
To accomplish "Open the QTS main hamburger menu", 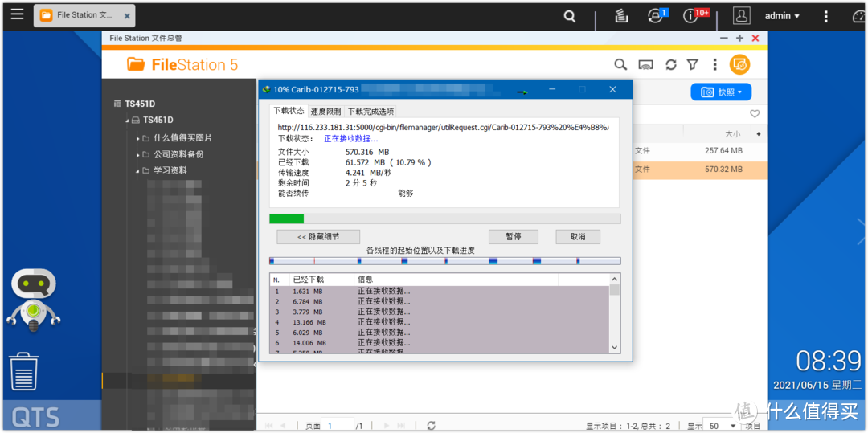I will point(18,14).
